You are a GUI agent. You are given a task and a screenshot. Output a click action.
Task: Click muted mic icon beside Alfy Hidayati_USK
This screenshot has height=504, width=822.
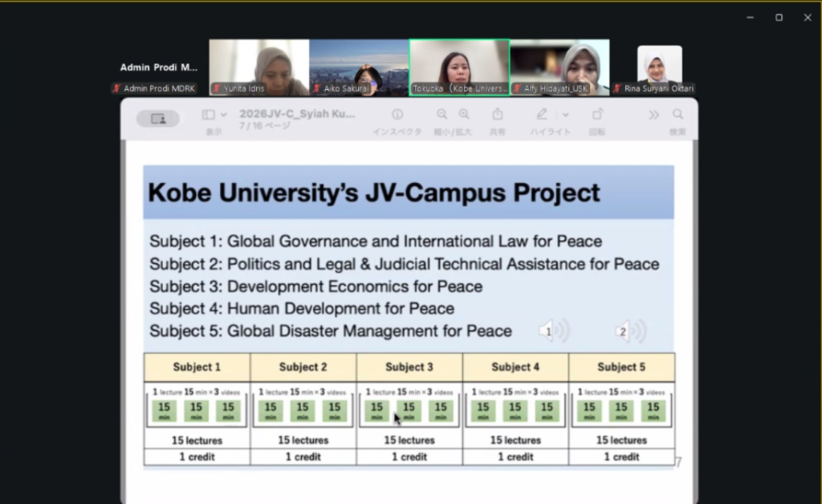coord(516,88)
